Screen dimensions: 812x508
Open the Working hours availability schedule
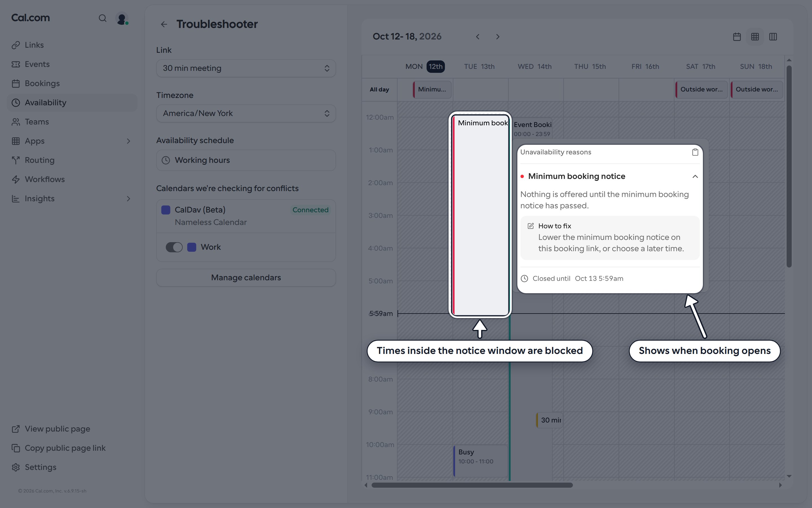246,160
